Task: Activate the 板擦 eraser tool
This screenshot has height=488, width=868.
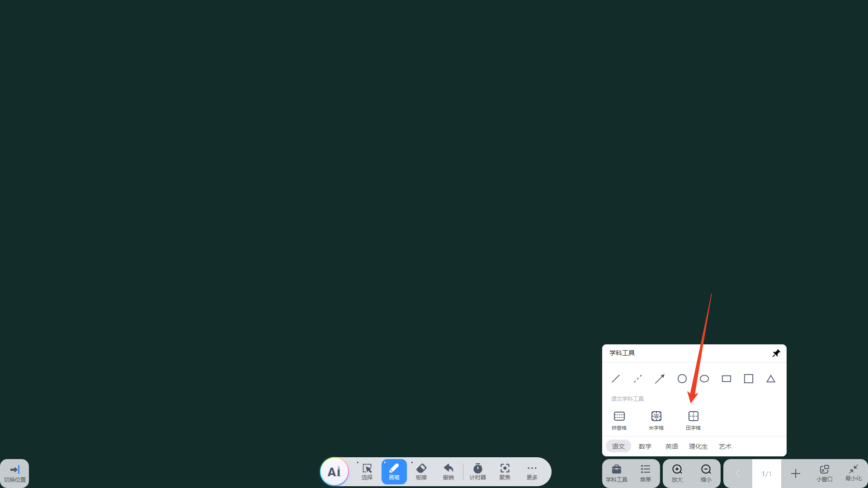Action: click(x=421, y=472)
